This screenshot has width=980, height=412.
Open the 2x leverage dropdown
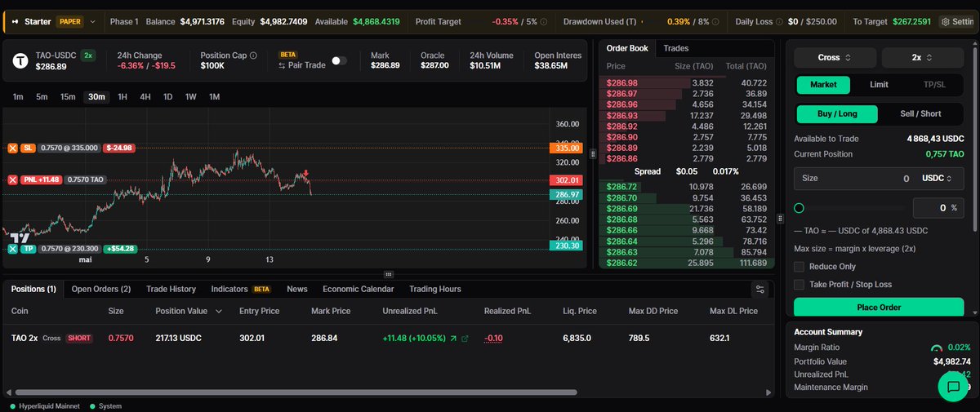[923, 58]
